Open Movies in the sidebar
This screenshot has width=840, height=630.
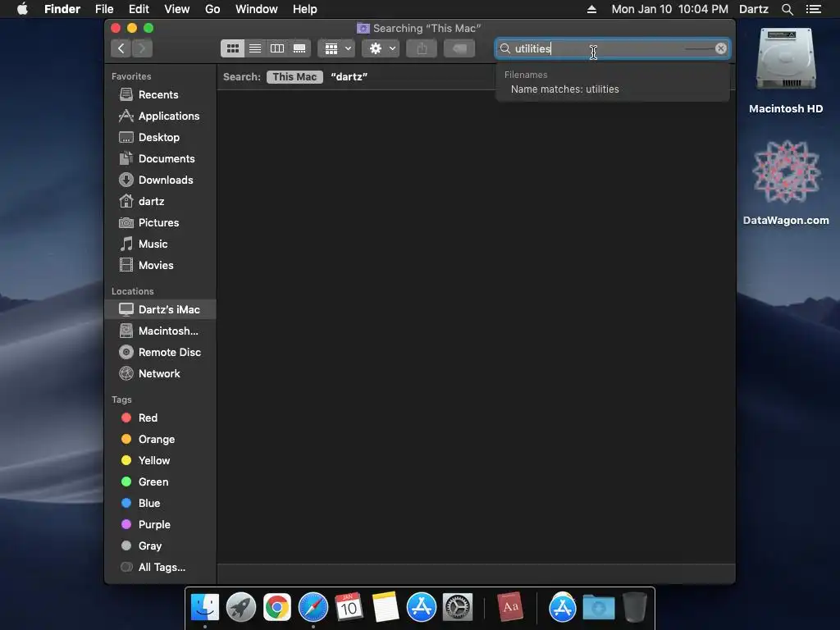[x=160, y=266]
